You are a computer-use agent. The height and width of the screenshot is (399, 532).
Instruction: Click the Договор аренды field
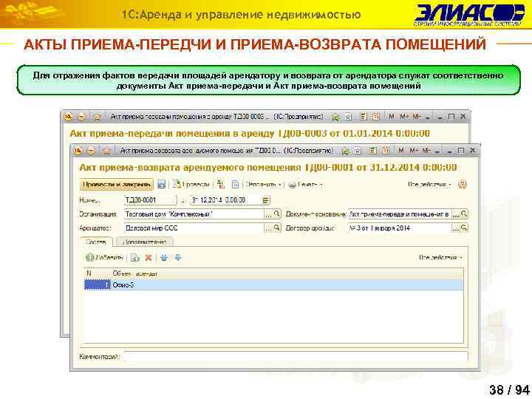point(400,228)
